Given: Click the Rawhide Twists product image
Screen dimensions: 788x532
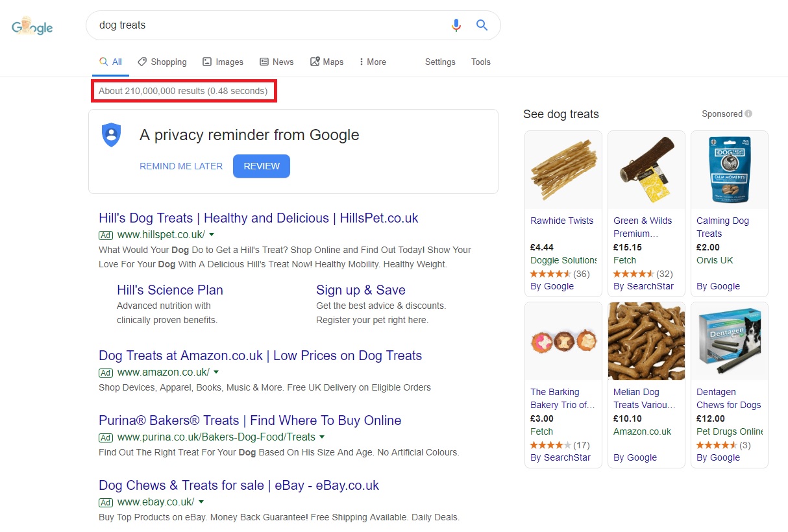Looking at the screenshot, I should (x=563, y=170).
